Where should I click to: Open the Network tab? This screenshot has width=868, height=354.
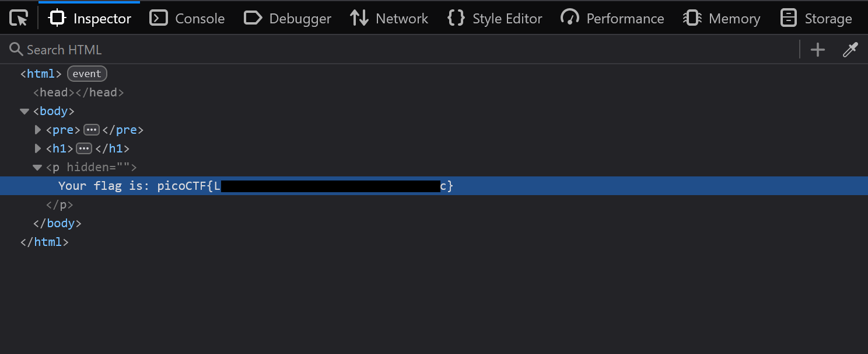389,18
